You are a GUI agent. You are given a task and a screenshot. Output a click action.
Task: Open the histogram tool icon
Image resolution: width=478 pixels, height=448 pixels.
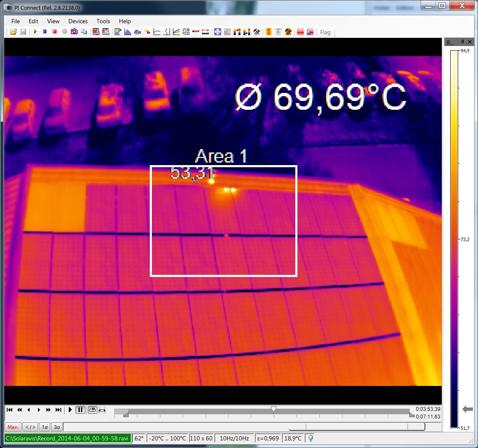(x=127, y=32)
